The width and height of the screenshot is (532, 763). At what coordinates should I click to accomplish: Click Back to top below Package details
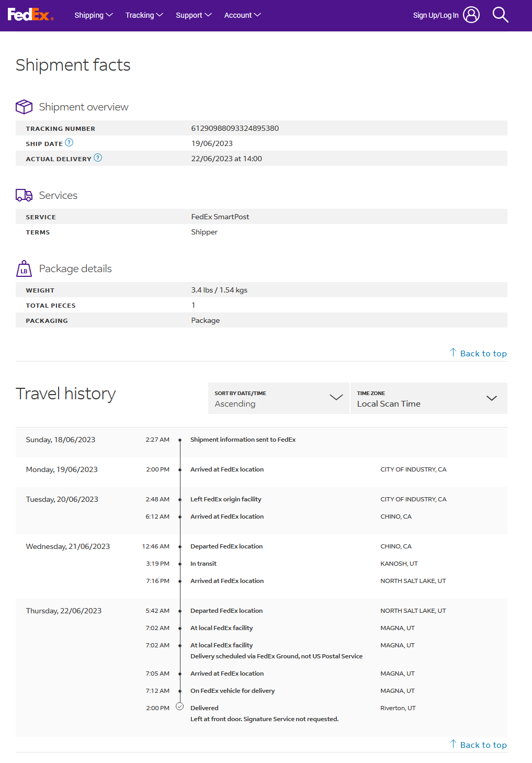[478, 353]
